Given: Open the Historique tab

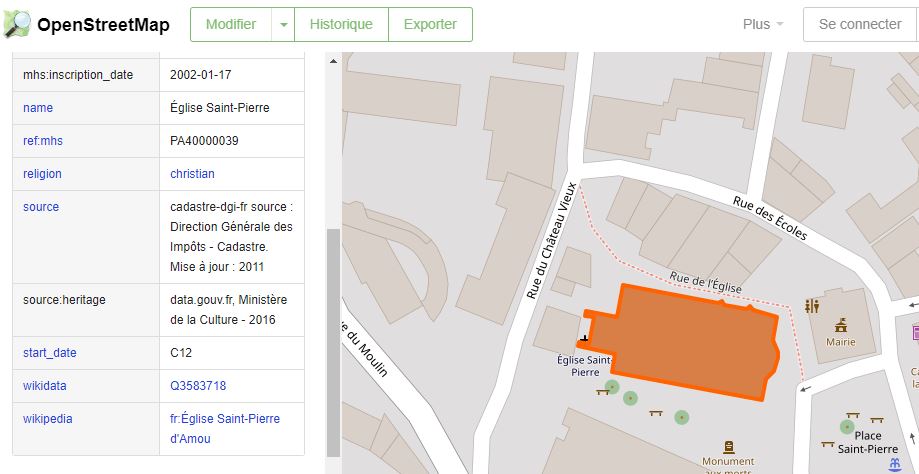Looking at the screenshot, I should tap(341, 25).
